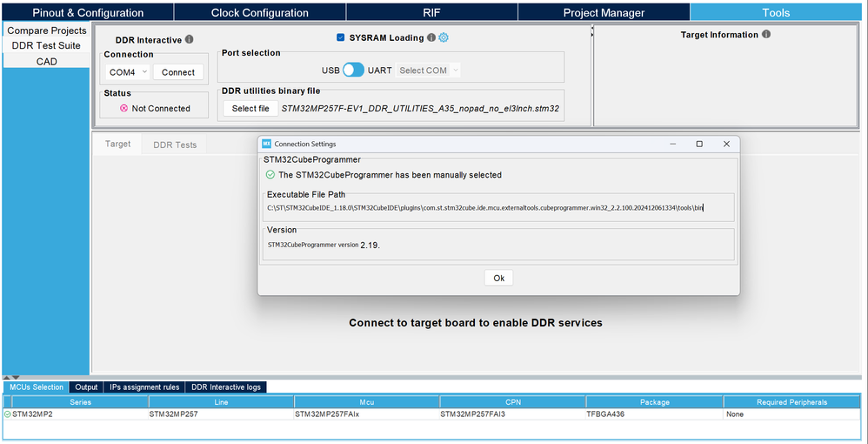Select DDR Test Suite in sidebar
This screenshot has height=444, width=868.
(x=46, y=45)
